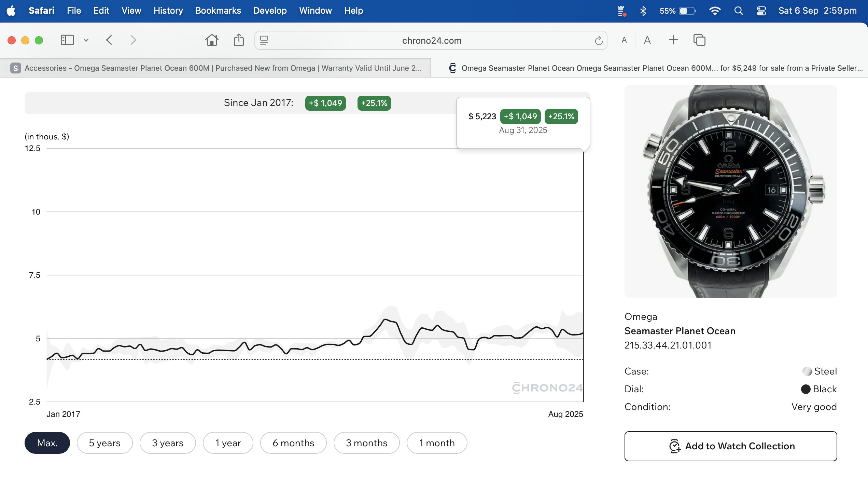
Task: Click reference number 215.33.44.21.01.001
Action: click(x=668, y=345)
